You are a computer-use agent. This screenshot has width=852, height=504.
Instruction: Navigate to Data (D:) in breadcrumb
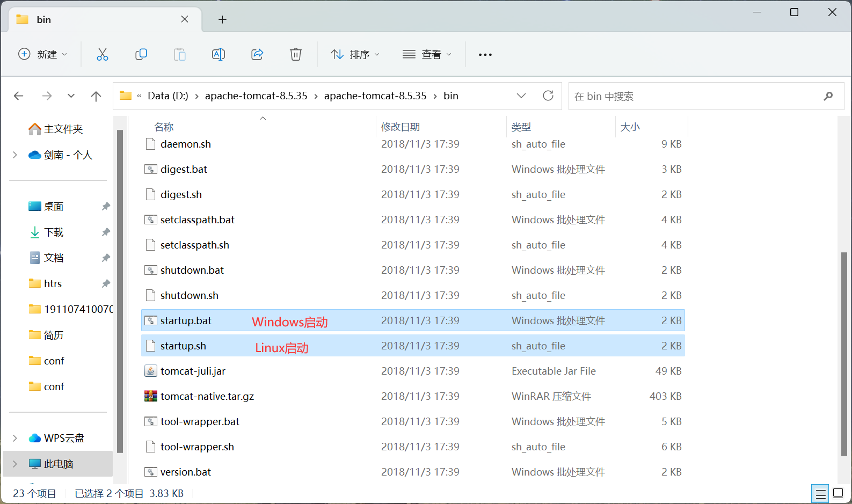168,96
